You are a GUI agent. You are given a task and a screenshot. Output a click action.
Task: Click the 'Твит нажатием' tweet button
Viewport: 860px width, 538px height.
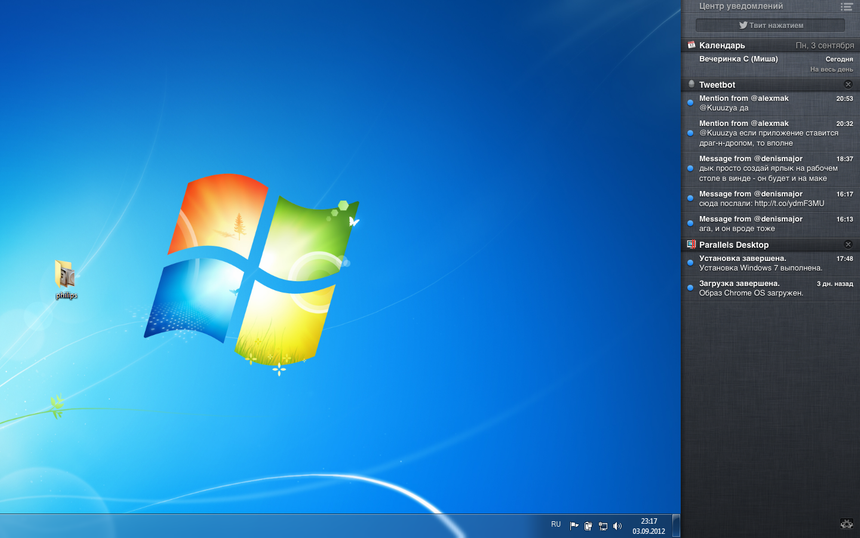[770, 25]
